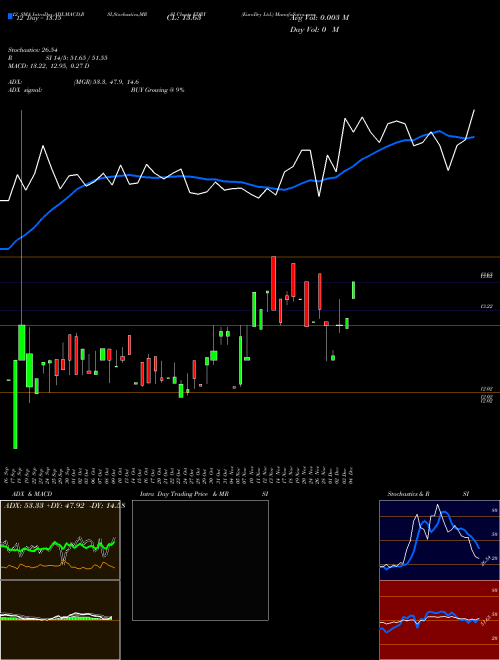This screenshot has height=660, width=500.
Task: Click the ADX values '53.3, 47.9, 14.6'
Action: pyautogui.click(x=116, y=82)
